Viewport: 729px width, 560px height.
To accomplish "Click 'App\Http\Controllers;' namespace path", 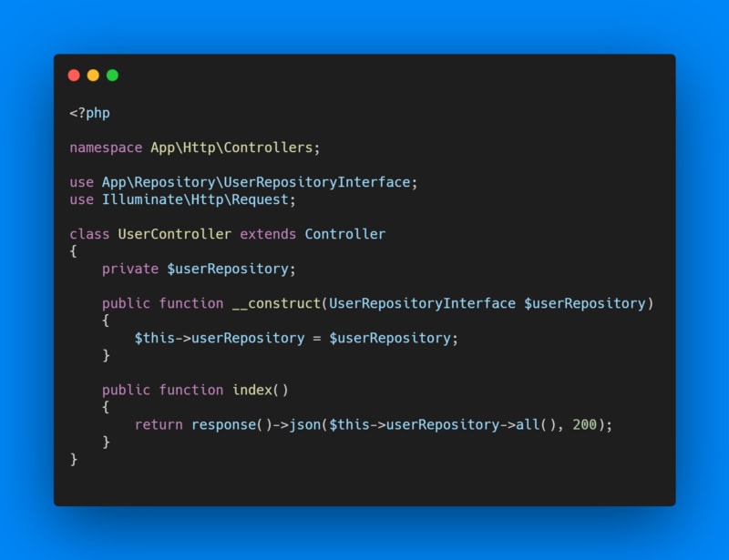I will (x=235, y=148).
